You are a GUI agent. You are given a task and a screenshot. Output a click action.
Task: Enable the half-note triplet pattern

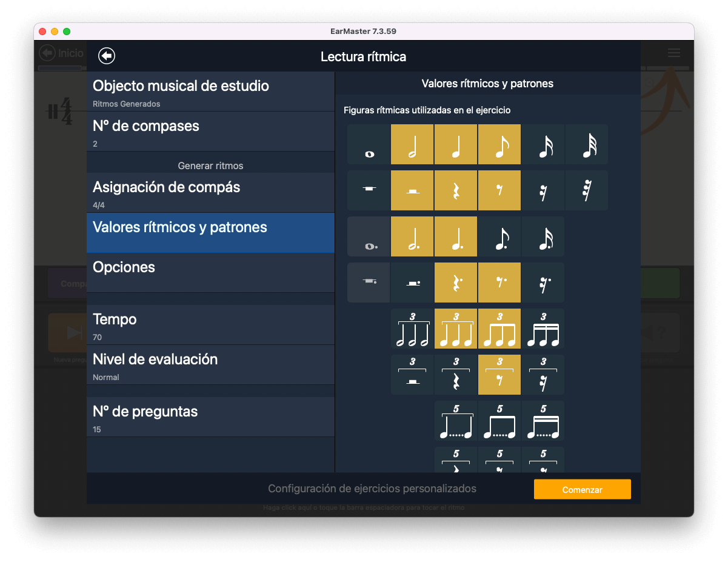[412, 329]
